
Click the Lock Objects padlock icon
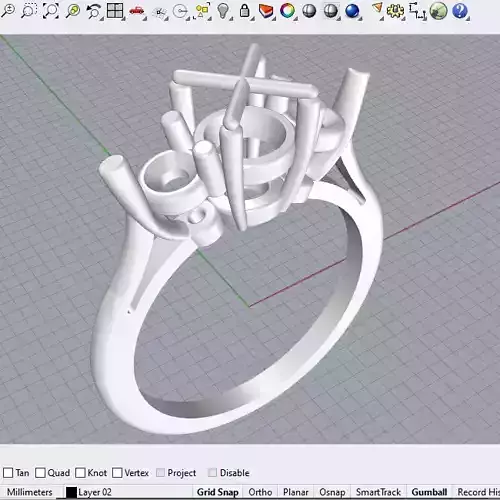[x=245, y=10]
